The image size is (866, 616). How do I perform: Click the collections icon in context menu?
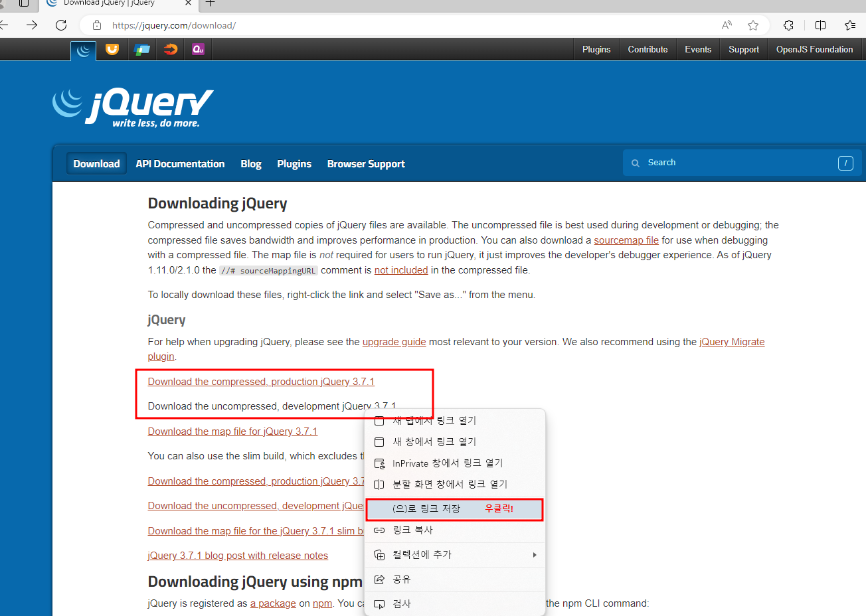[379, 555]
